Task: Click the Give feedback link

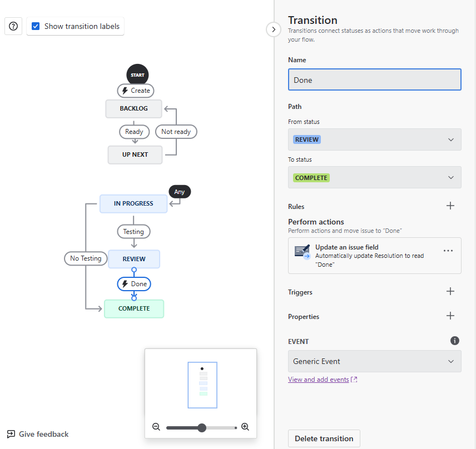Action: tap(37, 433)
